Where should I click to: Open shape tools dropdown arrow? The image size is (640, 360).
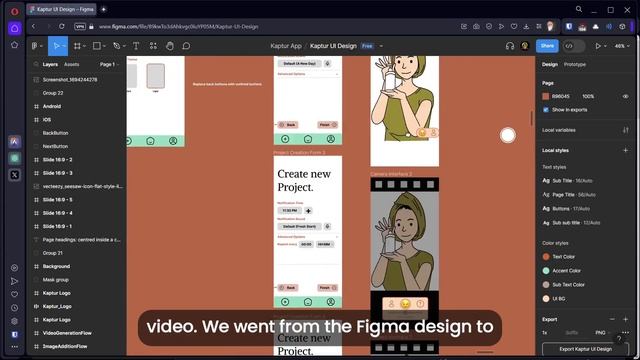pos(104,46)
